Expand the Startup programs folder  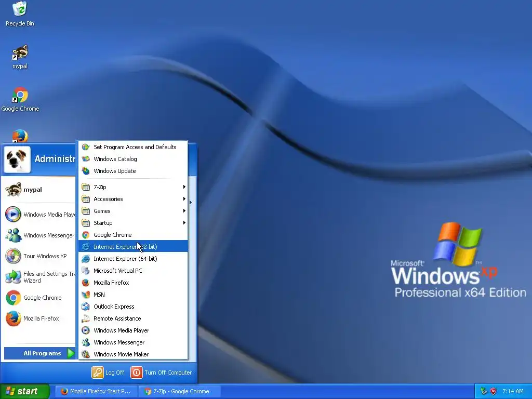point(133,223)
